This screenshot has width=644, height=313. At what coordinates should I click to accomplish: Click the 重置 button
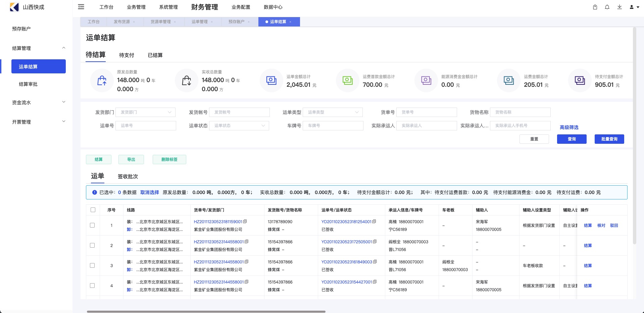(x=534, y=139)
